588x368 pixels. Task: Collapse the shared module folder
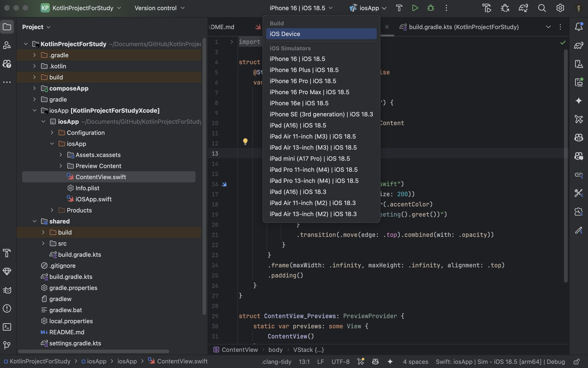[x=35, y=221]
